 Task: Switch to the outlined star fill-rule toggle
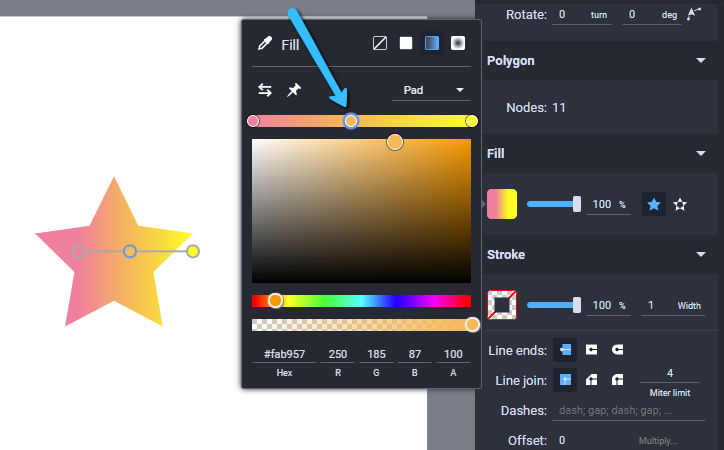point(680,204)
